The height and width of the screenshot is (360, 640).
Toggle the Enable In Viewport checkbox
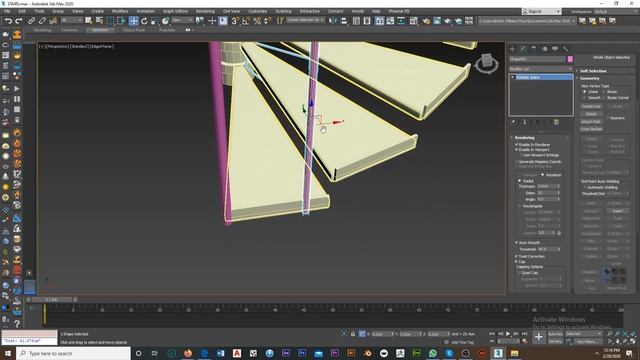pyautogui.click(x=517, y=150)
